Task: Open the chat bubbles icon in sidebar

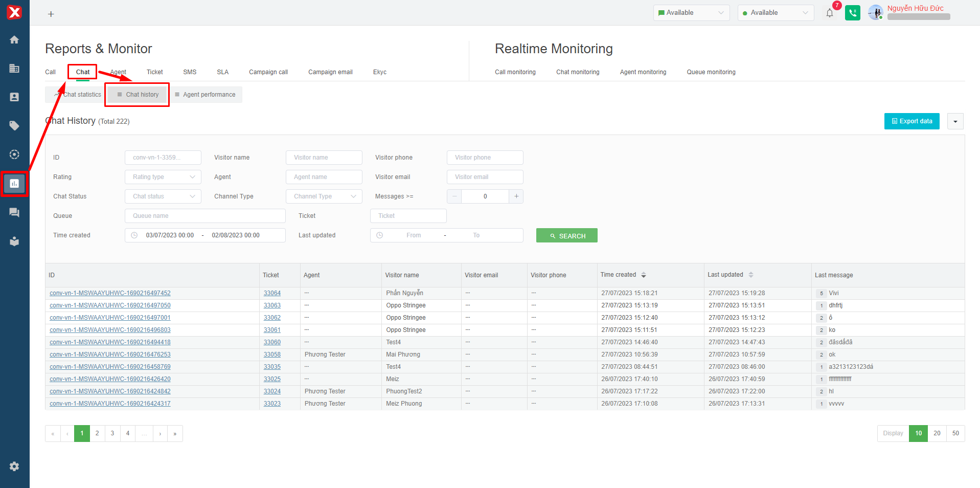Action: (x=14, y=213)
